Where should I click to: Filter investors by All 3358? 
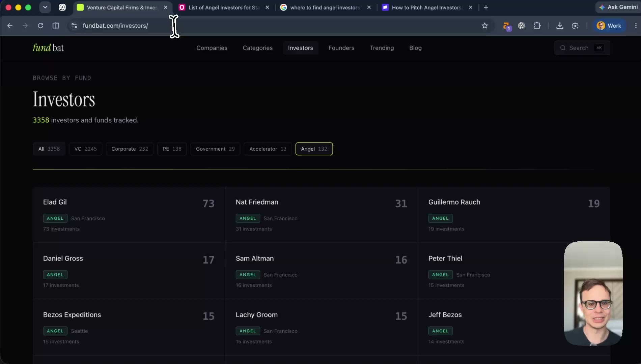pyautogui.click(x=49, y=149)
